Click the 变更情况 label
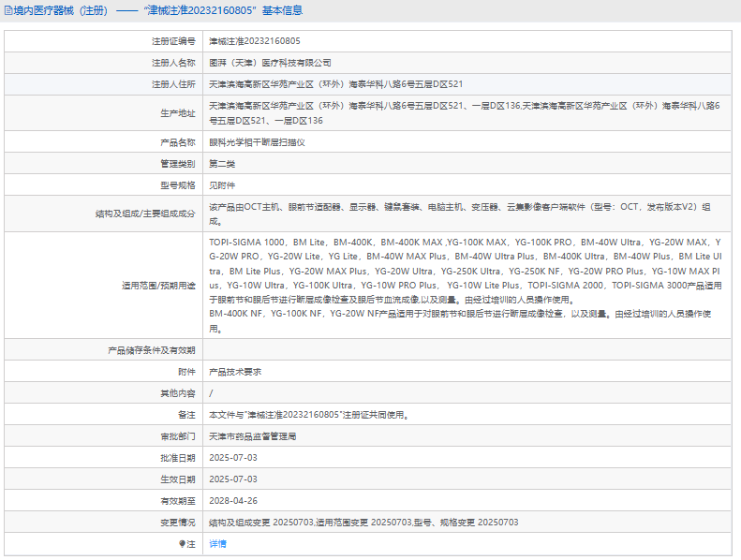Viewport: 741px width, 560px height. pyautogui.click(x=178, y=523)
